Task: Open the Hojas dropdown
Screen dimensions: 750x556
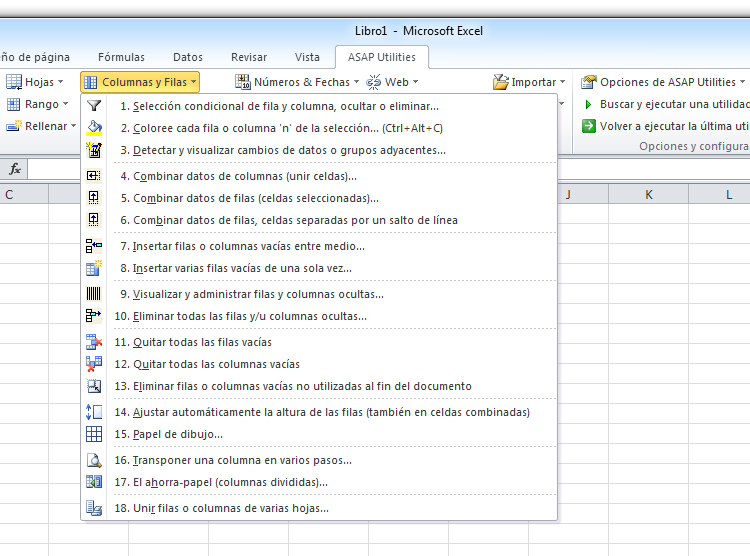Action: [34, 82]
